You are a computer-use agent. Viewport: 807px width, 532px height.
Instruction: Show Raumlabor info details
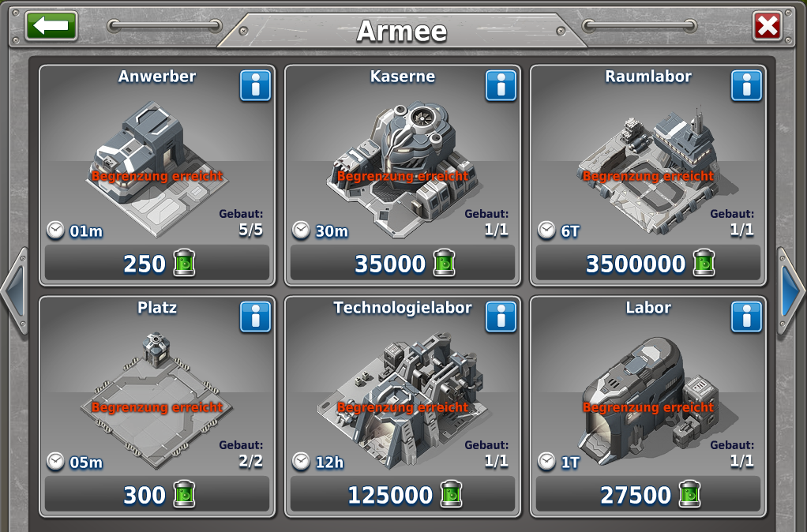point(746,85)
